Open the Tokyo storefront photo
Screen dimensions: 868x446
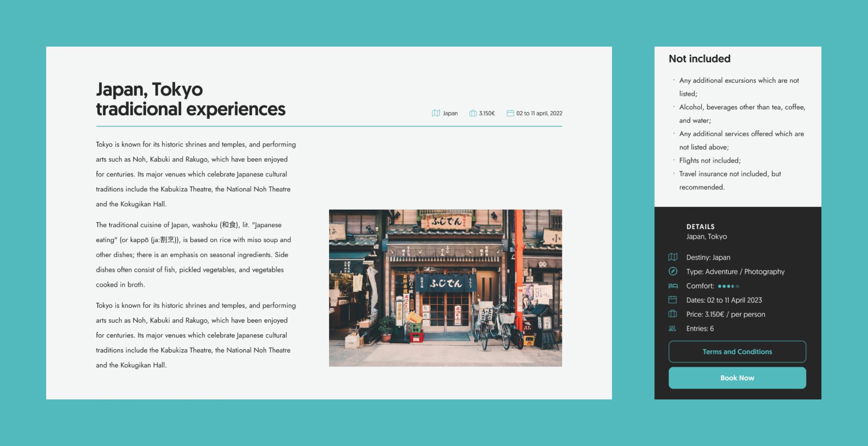[445, 288]
